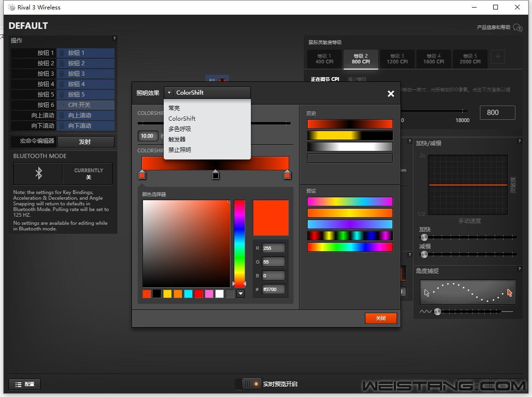This screenshot has width=532, height=397.
Task: Open 产品信息和帮助 help icon
Action: 518,27
